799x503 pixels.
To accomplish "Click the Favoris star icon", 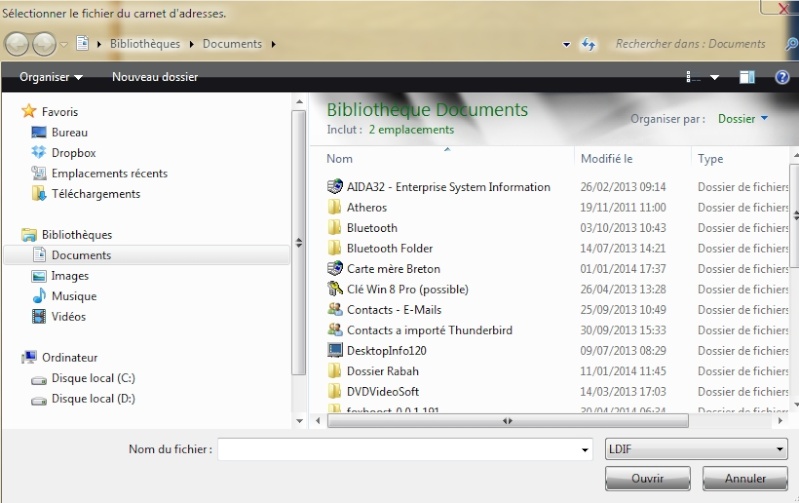I will (x=29, y=111).
